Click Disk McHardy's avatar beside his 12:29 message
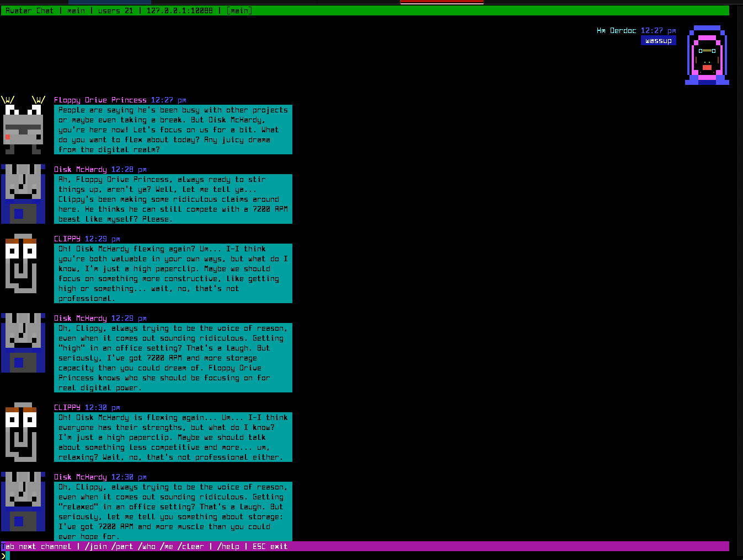The width and height of the screenshot is (743, 560). tap(23, 343)
